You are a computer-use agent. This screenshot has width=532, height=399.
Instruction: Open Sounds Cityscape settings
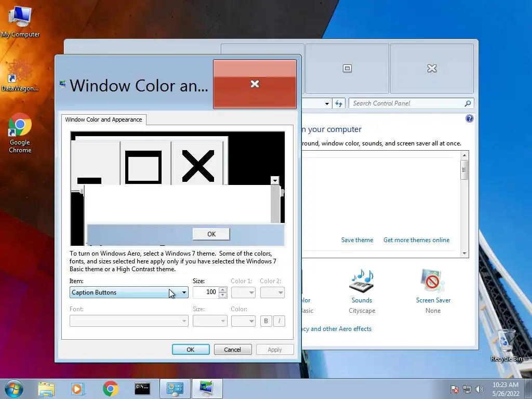click(x=362, y=292)
